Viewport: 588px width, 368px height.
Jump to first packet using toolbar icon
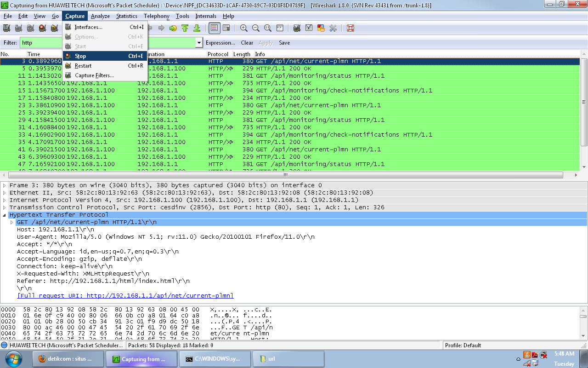(185, 28)
